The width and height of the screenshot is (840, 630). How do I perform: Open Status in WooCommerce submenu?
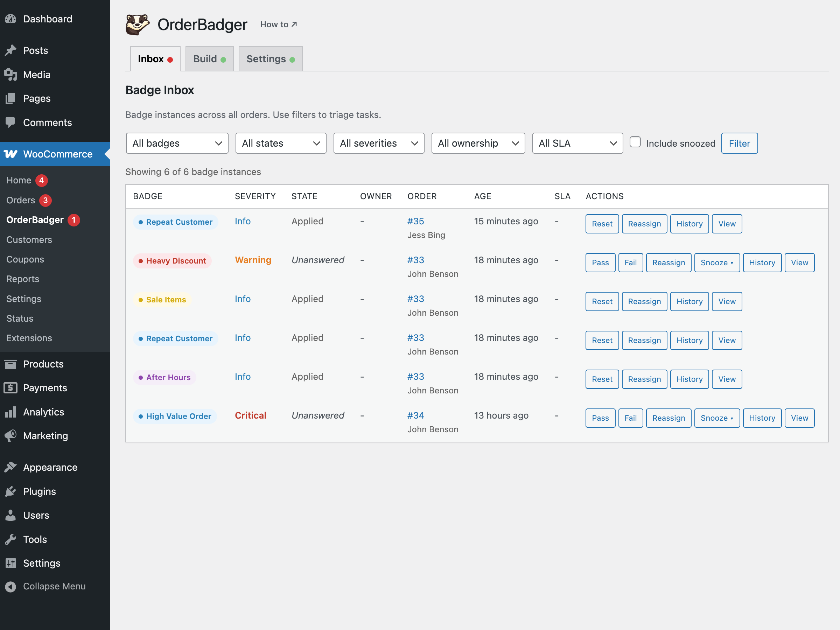coord(20,318)
